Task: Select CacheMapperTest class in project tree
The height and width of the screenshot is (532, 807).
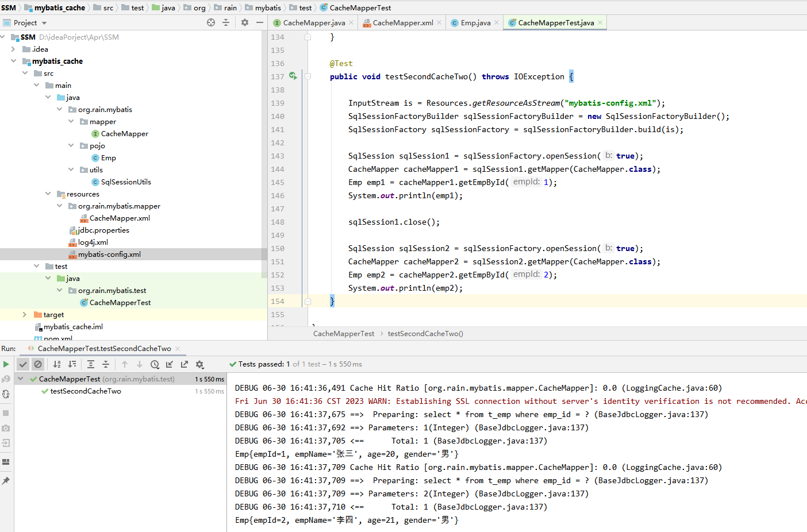Action: point(120,302)
